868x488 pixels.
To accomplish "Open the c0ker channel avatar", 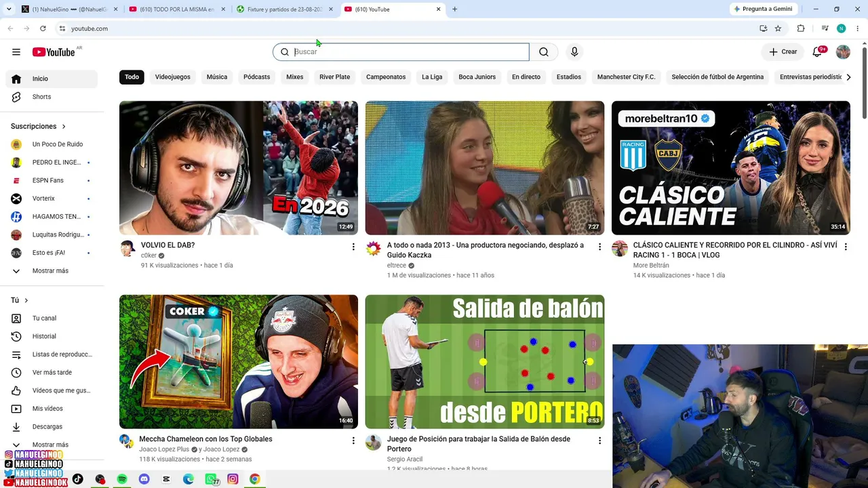I will coord(127,248).
